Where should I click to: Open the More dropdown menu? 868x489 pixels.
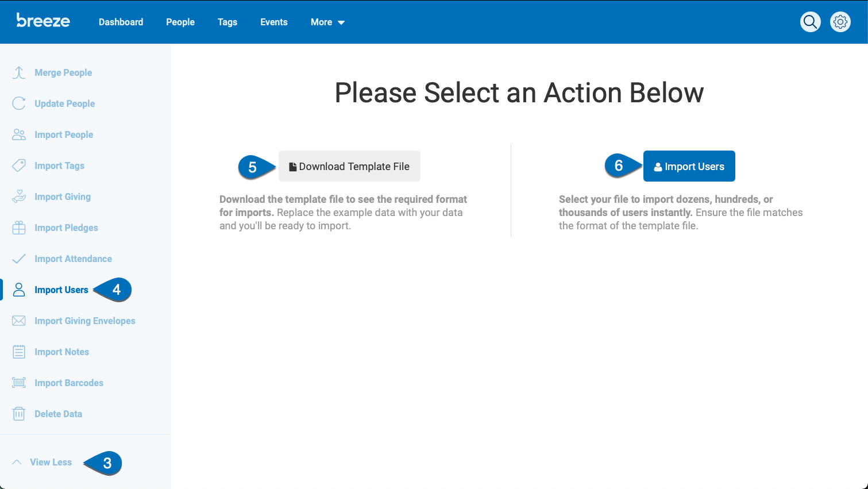coord(327,22)
